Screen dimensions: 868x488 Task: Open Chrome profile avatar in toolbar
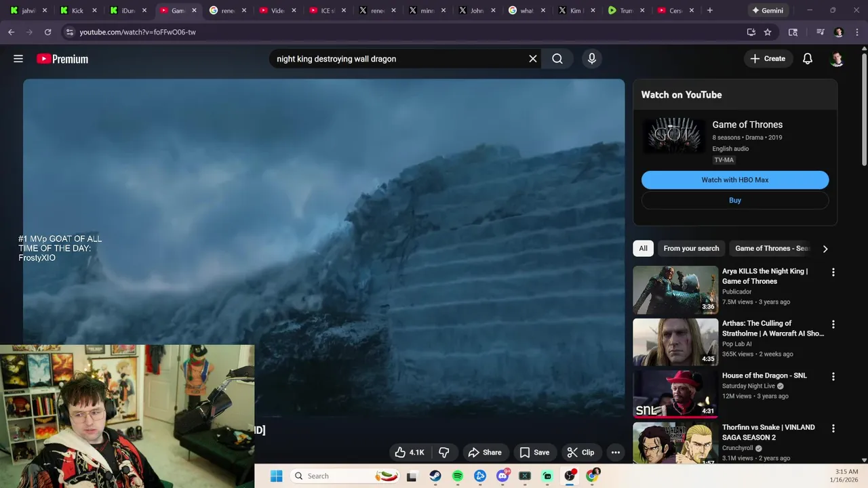coord(839,32)
